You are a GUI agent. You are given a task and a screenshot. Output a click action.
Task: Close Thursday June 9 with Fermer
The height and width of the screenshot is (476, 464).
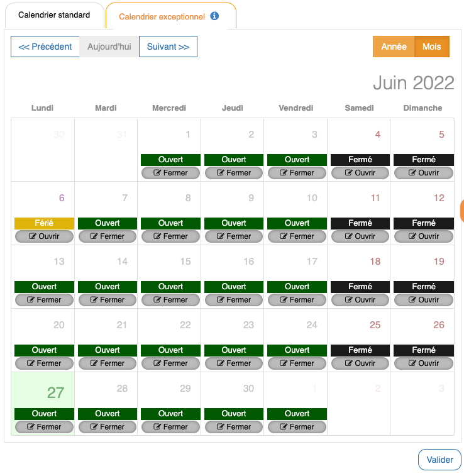pos(234,236)
